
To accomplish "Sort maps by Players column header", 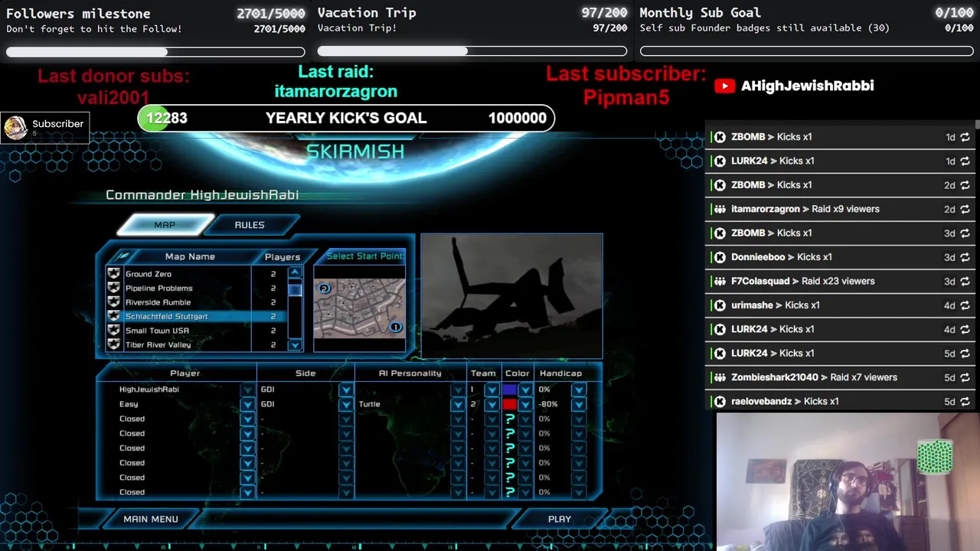I will click(282, 256).
